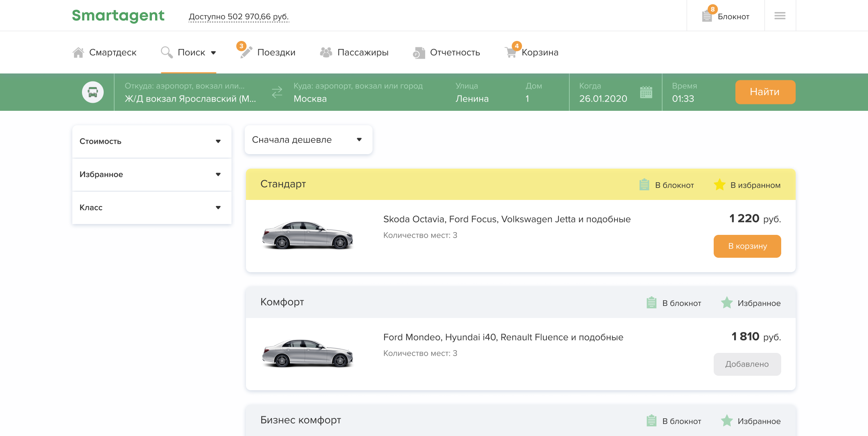
Task: Click the Смартдеск home icon
Action: click(x=78, y=52)
